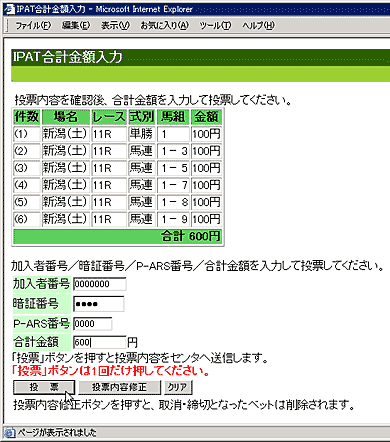Click the (1) row number cell
This screenshot has height=442, width=390.
[27, 134]
